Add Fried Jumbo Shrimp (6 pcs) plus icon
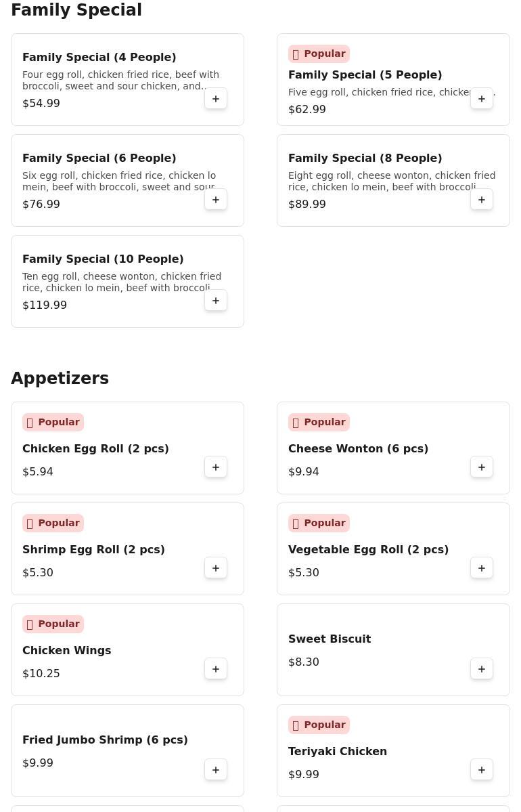This screenshot has width=521, height=812. [216, 770]
